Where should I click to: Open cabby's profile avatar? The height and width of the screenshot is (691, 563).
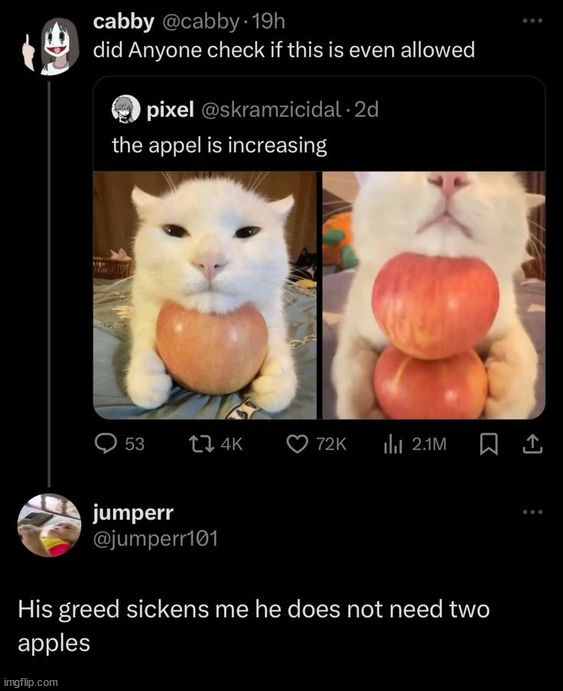[60, 46]
